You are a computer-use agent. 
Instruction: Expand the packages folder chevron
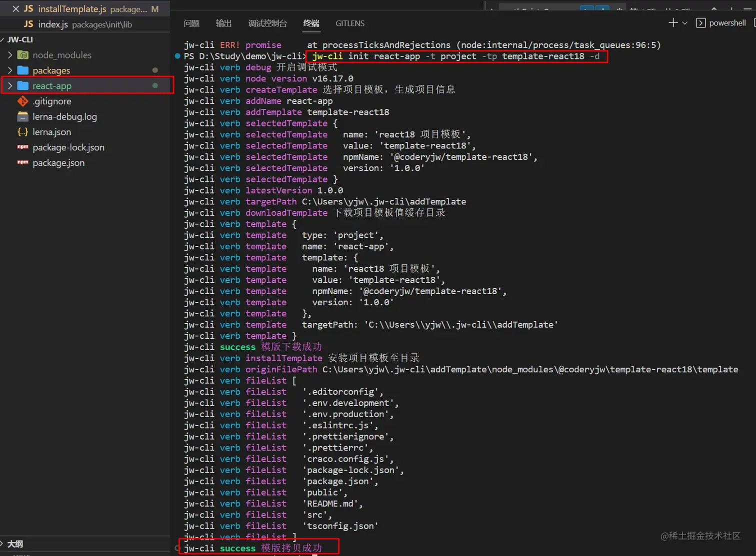[10, 70]
